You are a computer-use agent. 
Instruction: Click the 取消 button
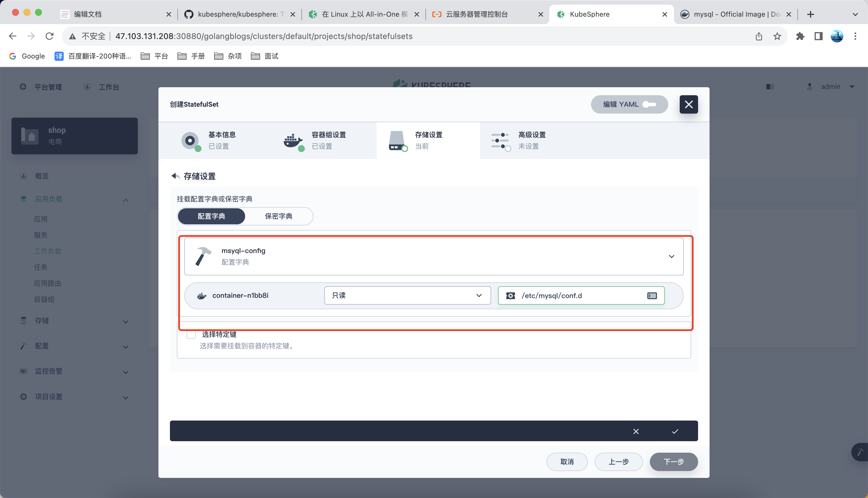click(567, 462)
